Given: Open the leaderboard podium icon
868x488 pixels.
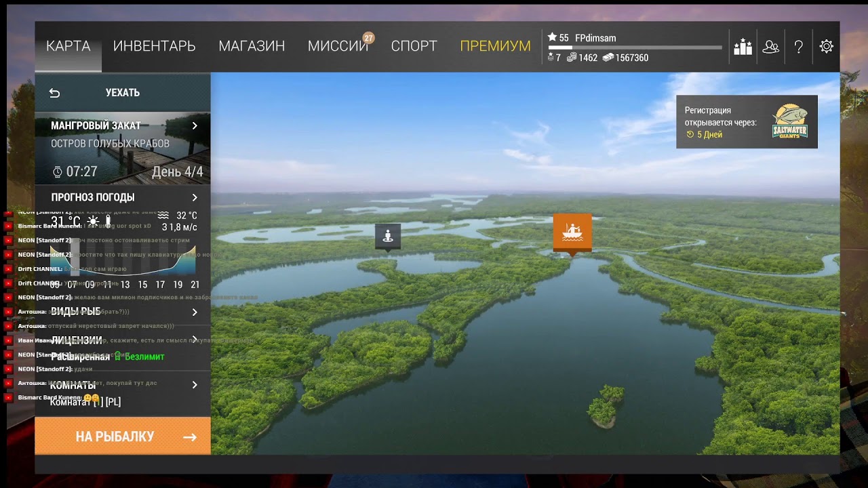Looking at the screenshot, I should tap(743, 47).
